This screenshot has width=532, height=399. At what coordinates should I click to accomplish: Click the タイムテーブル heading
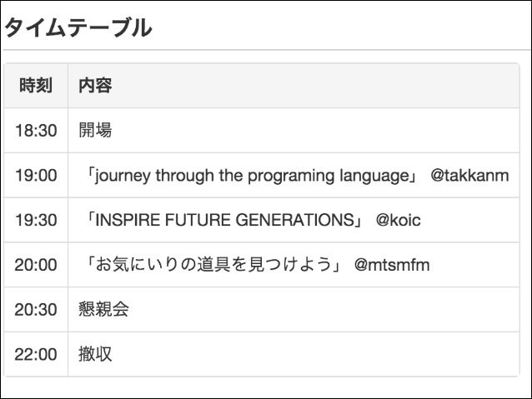[x=78, y=27]
